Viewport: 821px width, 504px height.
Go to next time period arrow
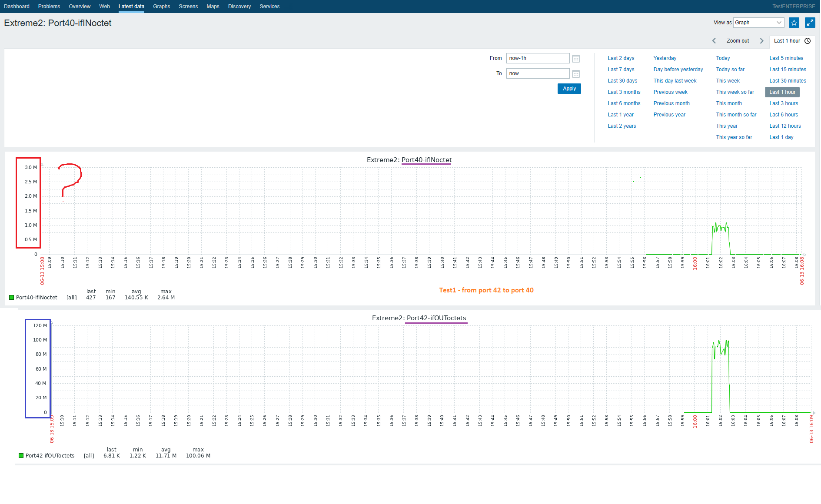pyautogui.click(x=761, y=41)
